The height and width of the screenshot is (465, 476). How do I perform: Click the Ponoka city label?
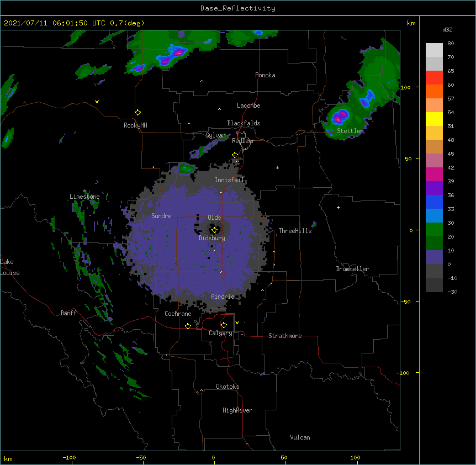(265, 75)
